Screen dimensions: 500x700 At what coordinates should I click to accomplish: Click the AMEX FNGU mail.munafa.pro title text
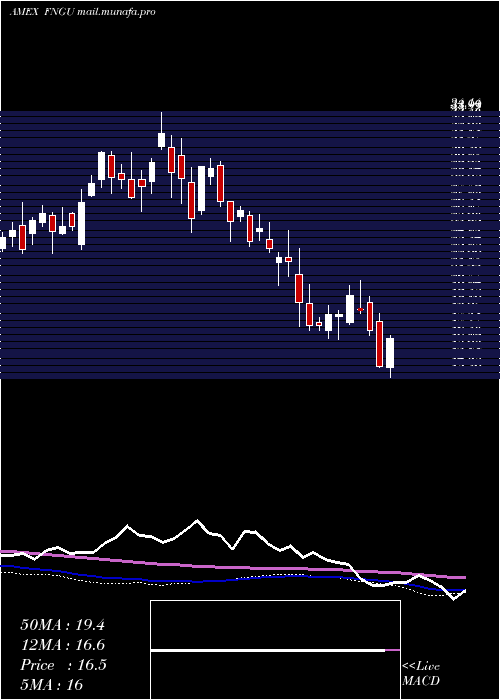click(83, 12)
